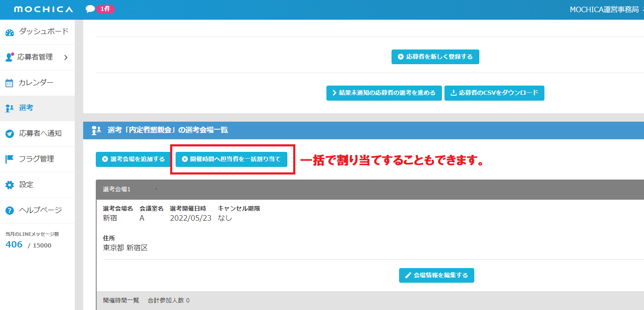Click 会場情報を編集する button
The width and height of the screenshot is (644, 310).
click(x=436, y=275)
